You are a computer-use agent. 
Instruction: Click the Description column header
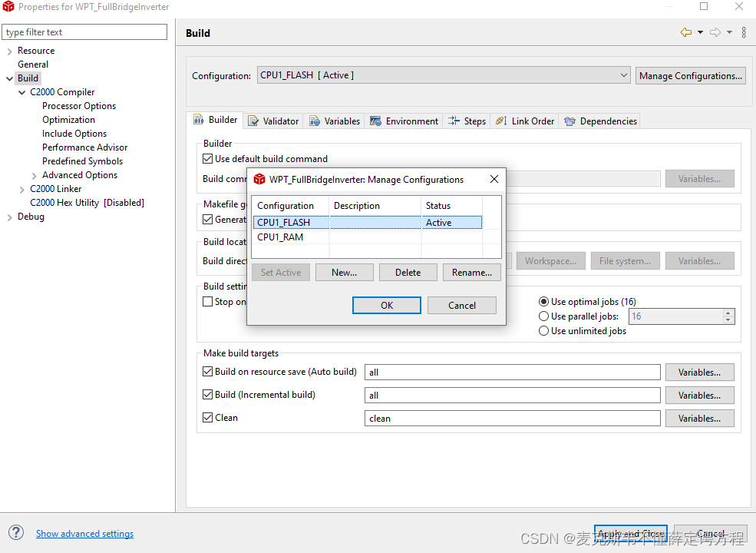click(375, 205)
